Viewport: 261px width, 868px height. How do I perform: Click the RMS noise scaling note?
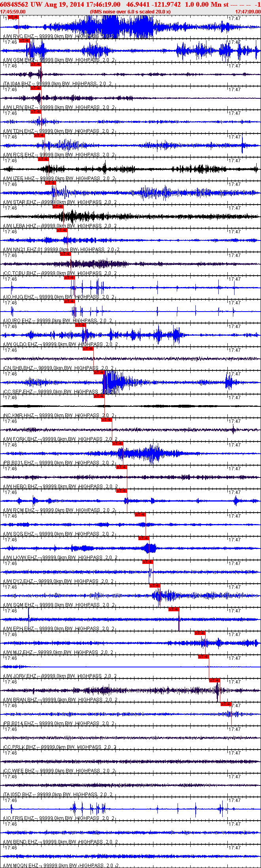tap(130, 12)
